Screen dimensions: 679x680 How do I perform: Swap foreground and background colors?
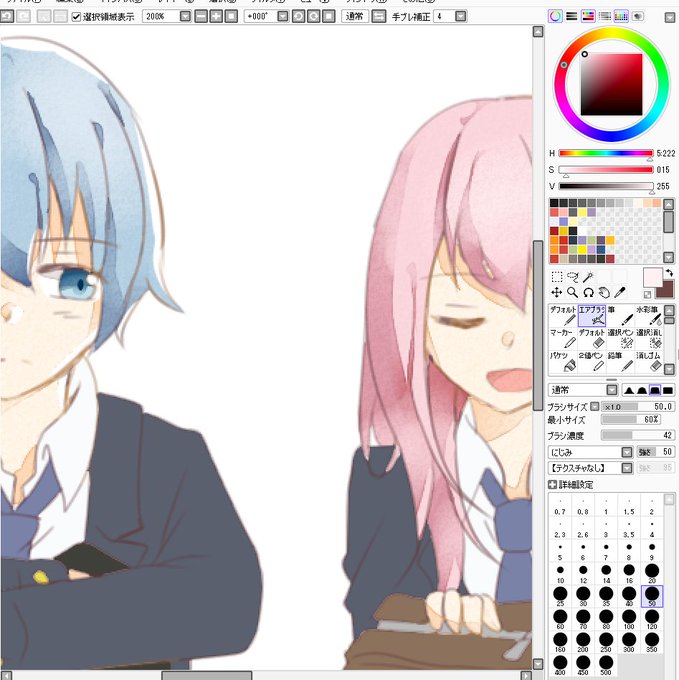click(x=669, y=273)
